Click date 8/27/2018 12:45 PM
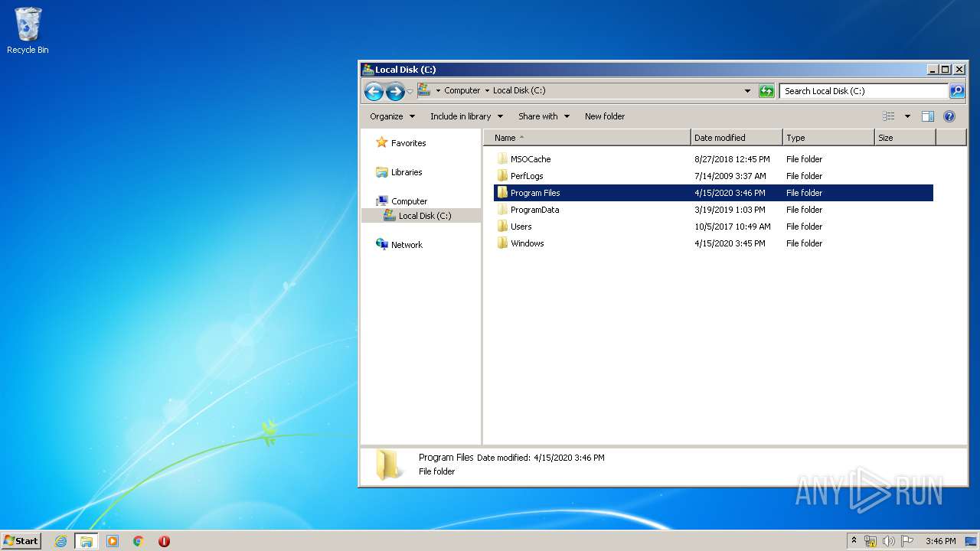This screenshot has height=551, width=980. pyautogui.click(x=732, y=159)
